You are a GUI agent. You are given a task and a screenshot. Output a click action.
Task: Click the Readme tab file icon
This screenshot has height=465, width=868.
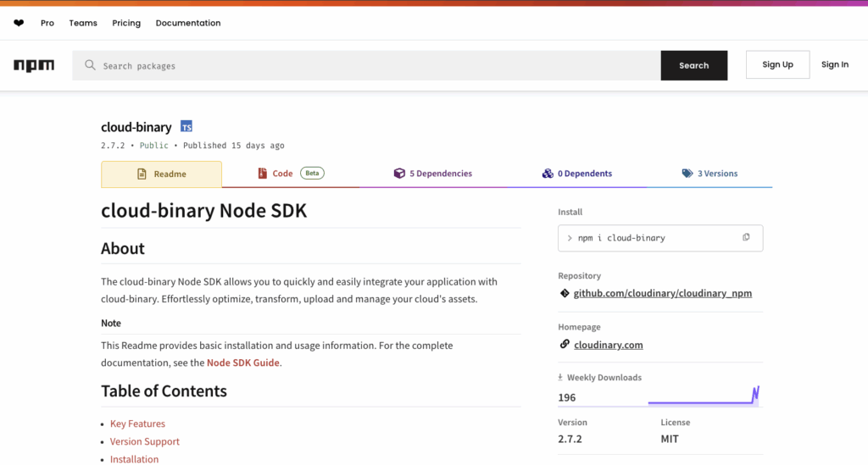click(142, 174)
